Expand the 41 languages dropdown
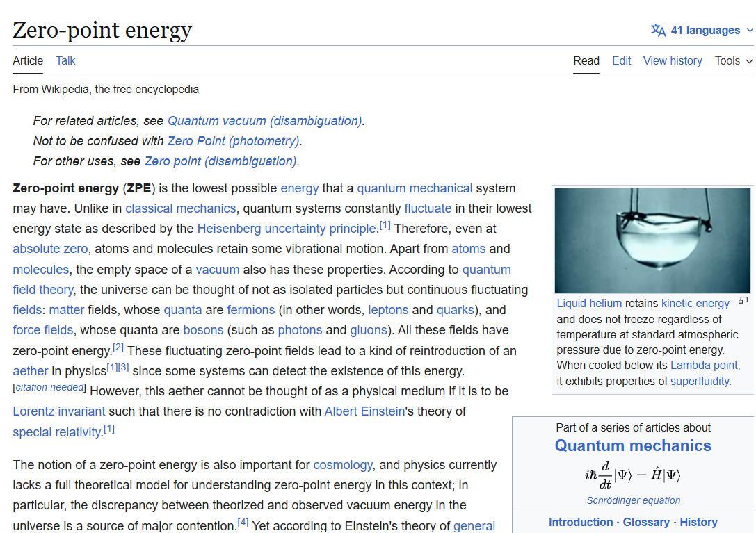This screenshot has height=533, width=756. (702, 31)
